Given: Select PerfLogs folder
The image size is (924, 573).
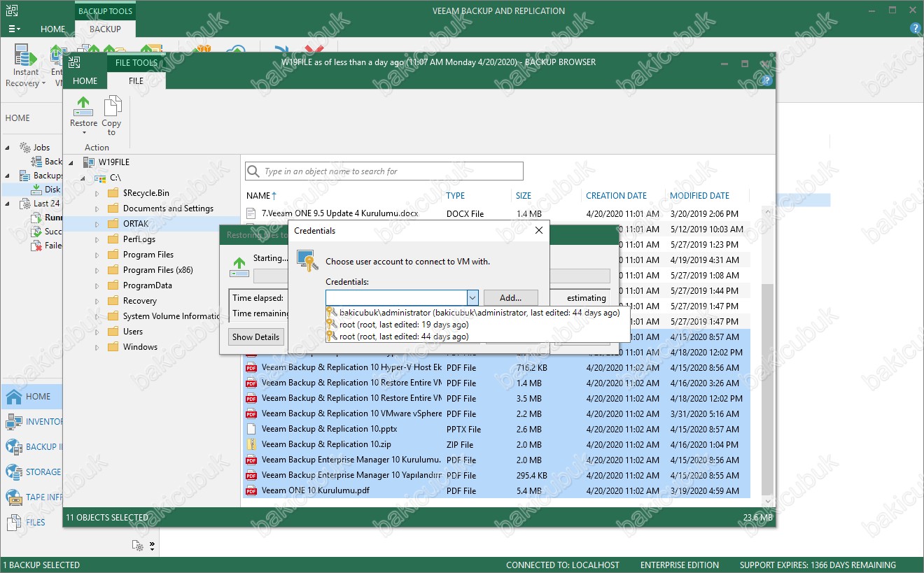Looking at the screenshot, I should (x=139, y=239).
